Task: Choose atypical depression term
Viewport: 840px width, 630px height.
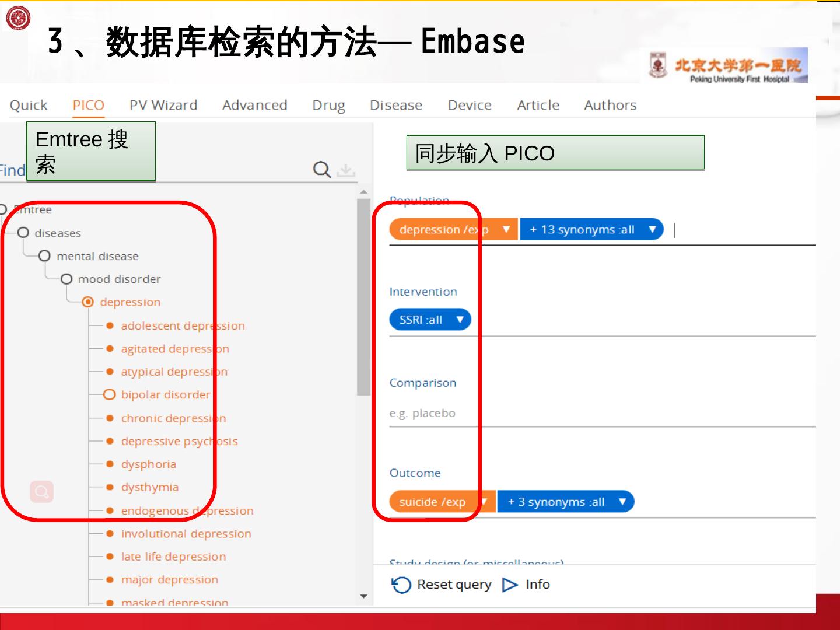Action: tap(174, 372)
